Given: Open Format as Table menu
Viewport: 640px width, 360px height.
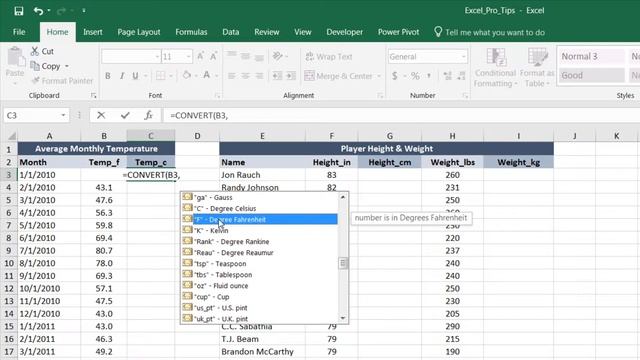Looking at the screenshot, I should tap(537, 67).
